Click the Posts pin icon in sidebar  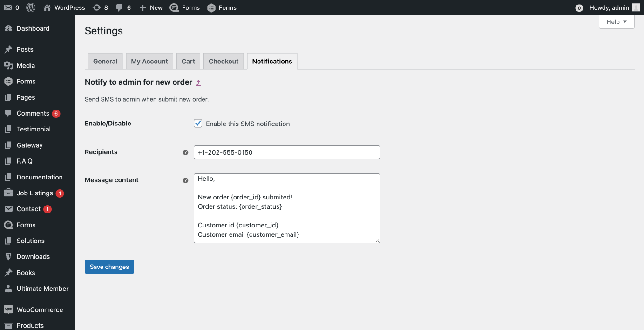(x=8, y=49)
